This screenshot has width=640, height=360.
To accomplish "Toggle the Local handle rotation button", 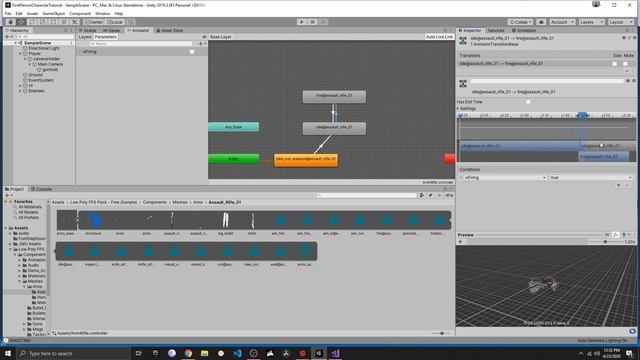I will [x=114, y=22].
